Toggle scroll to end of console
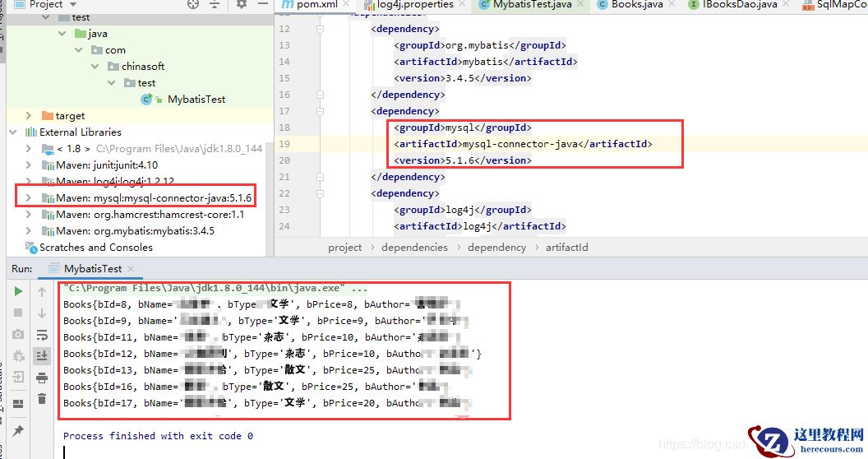Viewport: 868px width, 459px height. click(x=42, y=356)
